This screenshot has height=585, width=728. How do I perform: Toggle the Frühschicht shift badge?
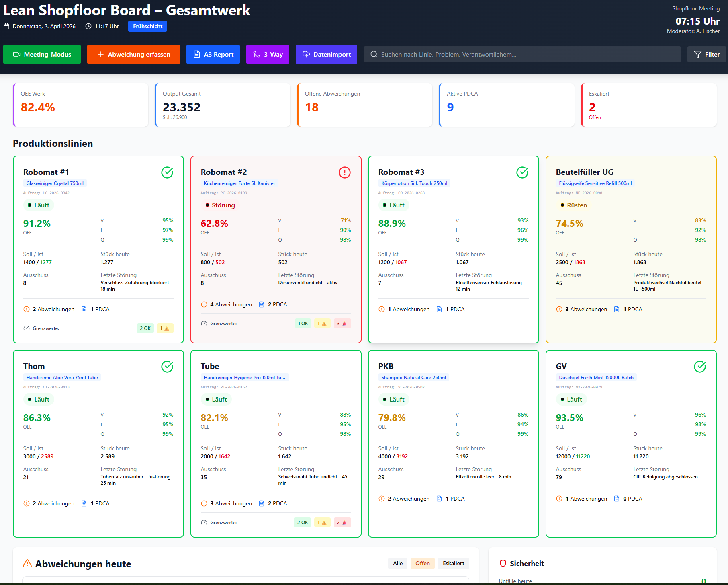tap(147, 26)
